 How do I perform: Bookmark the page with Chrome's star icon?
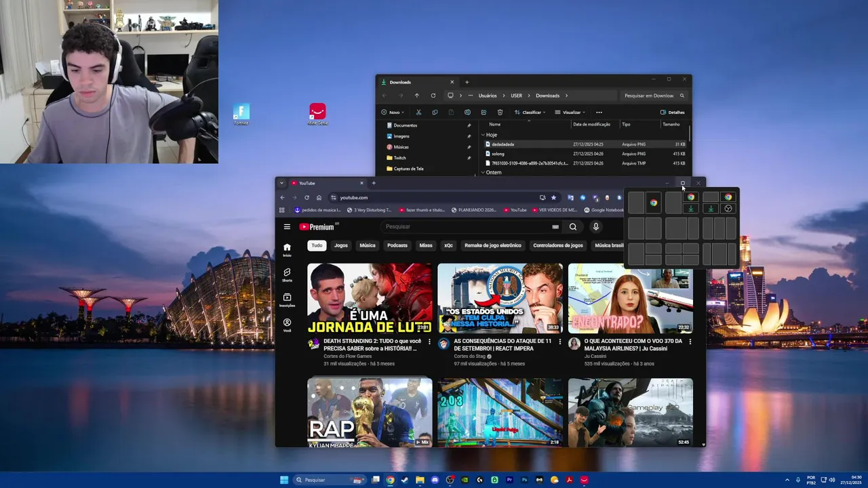(553, 197)
